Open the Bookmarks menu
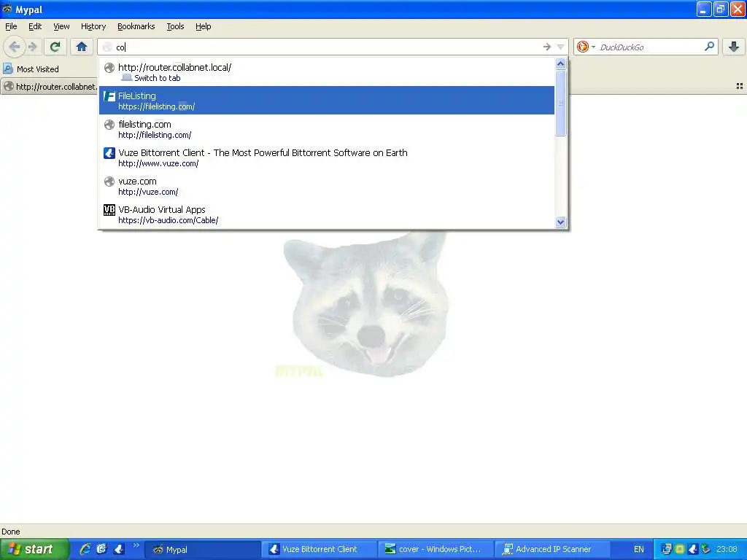This screenshot has height=560, width=747. pos(136,27)
